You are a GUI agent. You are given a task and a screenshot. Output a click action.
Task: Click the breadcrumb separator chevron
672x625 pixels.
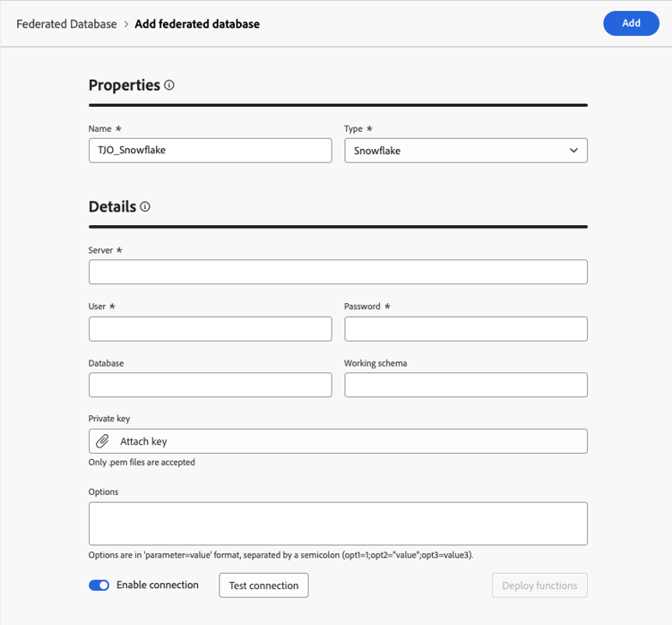click(x=126, y=24)
